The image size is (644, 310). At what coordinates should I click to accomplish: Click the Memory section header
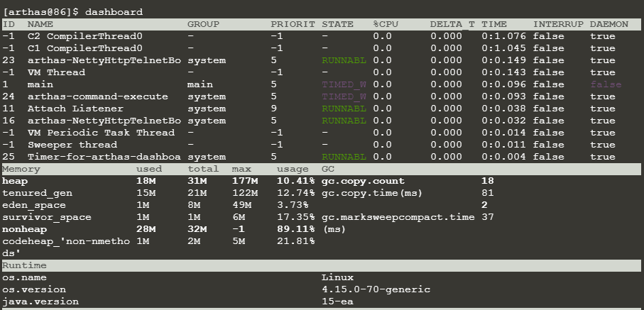(x=21, y=169)
